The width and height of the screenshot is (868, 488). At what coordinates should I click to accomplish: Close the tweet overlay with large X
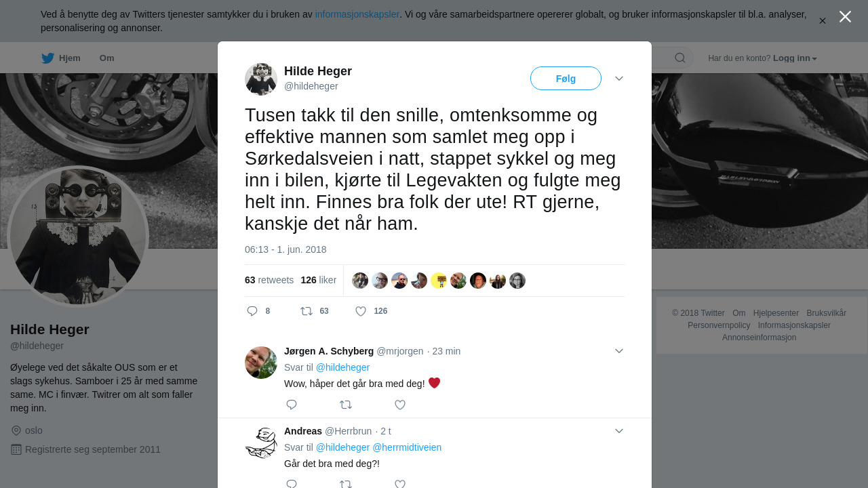tap(845, 17)
